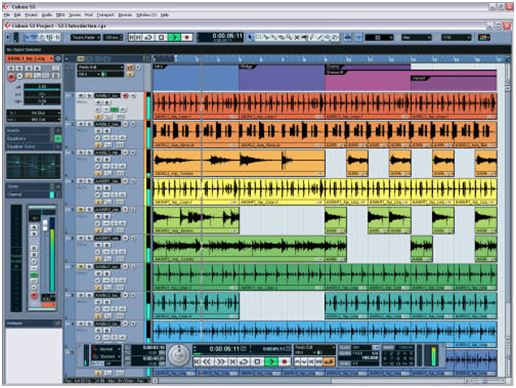Viewport: 516px width, 388px height.
Task: Toggle the Click metronome on the transport panel
Action: coord(345,347)
